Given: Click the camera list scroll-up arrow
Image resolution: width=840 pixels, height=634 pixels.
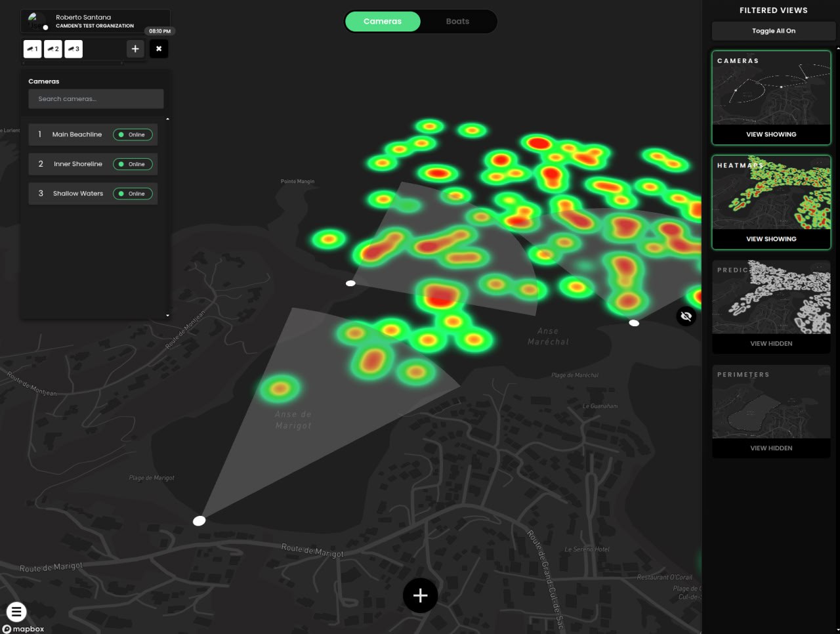Looking at the screenshot, I should 167,119.
